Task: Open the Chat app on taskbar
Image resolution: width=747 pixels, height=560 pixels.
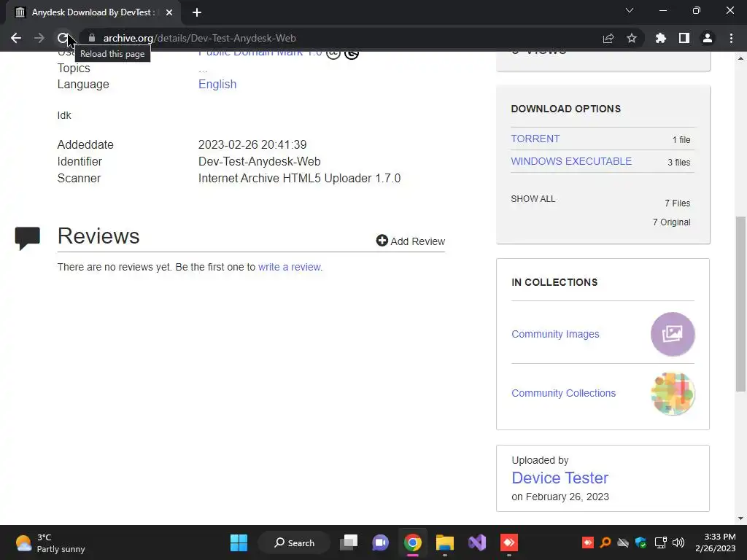Action: [380, 542]
